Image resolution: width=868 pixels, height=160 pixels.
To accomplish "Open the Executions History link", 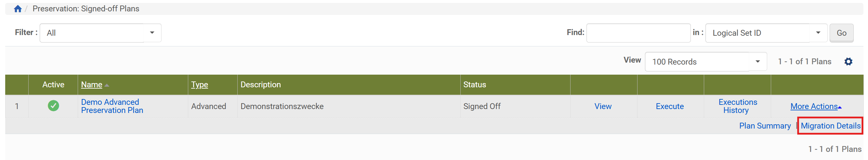I will (x=737, y=106).
